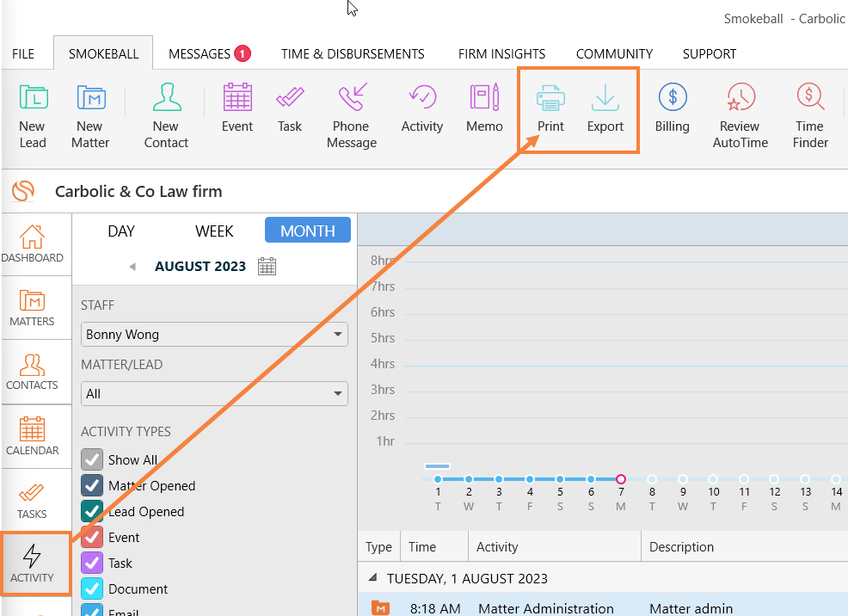Open the FILE menu tab
Screen dimensions: 848x616
coord(23,54)
